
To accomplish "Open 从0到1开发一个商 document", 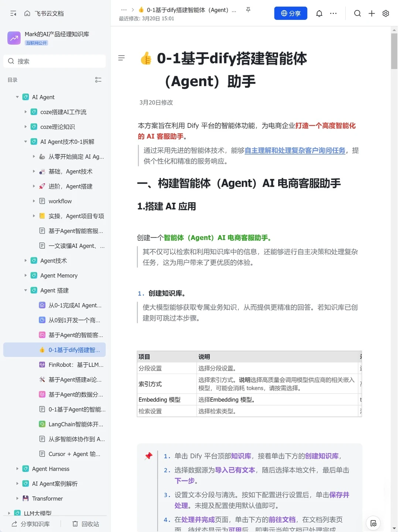I will 74,320.
